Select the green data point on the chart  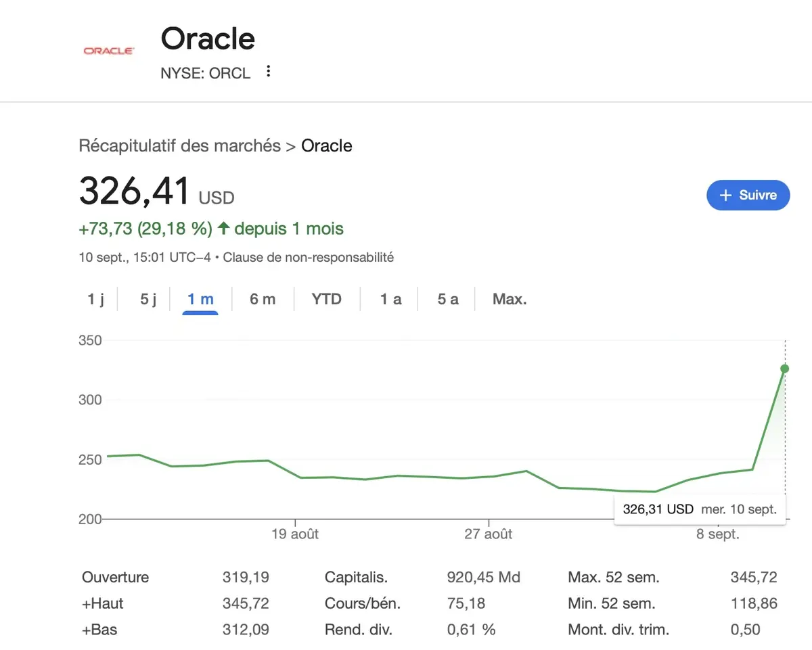(784, 369)
